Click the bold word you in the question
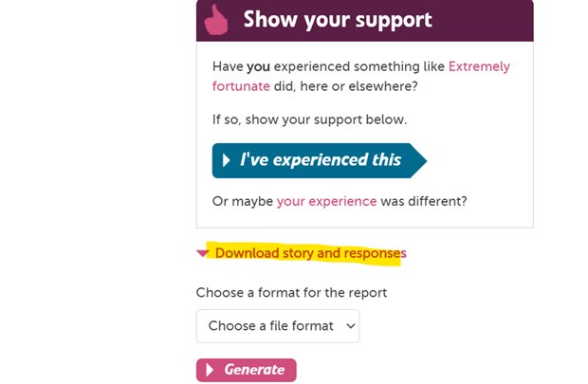 click(258, 66)
